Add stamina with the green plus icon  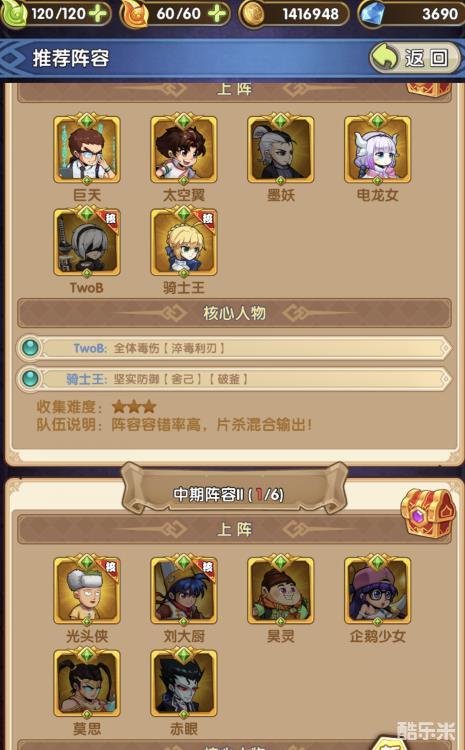click(99, 13)
